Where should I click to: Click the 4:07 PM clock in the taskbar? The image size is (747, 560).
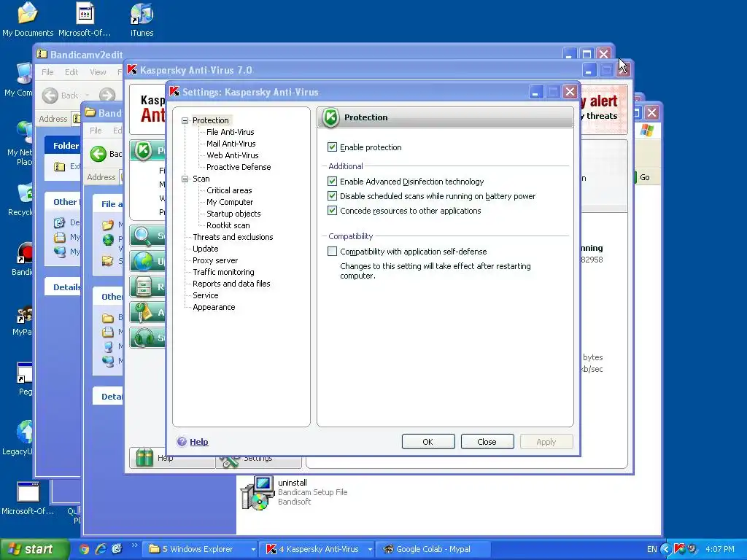point(720,549)
